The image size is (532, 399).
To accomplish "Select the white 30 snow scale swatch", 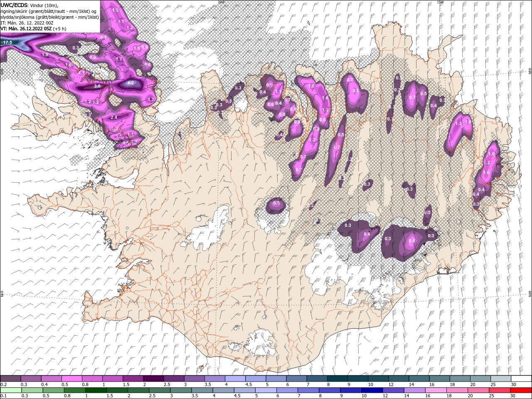I will [x=520, y=379].
